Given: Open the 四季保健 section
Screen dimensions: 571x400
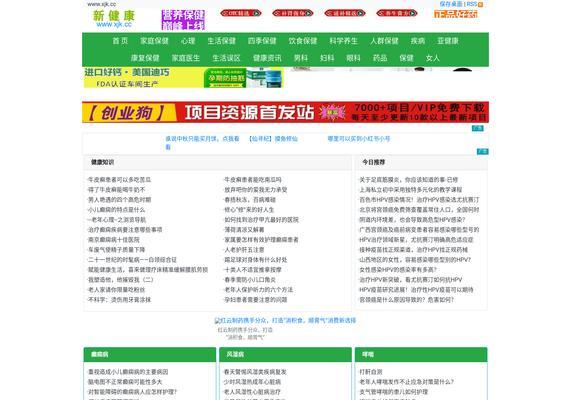Looking at the screenshot, I should 262,41.
